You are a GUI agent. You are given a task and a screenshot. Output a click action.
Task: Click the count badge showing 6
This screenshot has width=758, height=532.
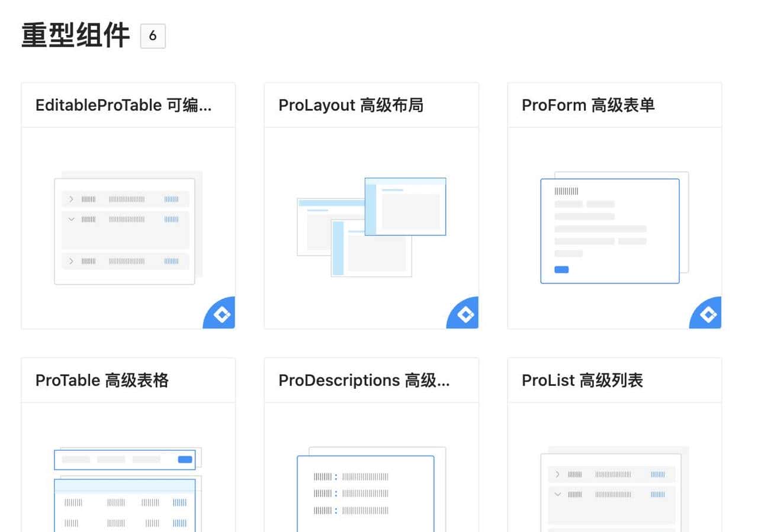(x=153, y=36)
